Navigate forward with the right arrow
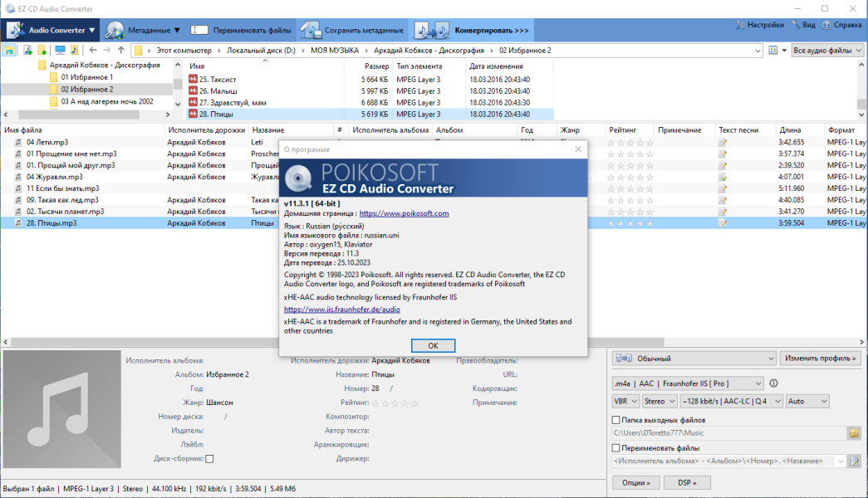Viewport: 868px width, 498px height. point(107,51)
